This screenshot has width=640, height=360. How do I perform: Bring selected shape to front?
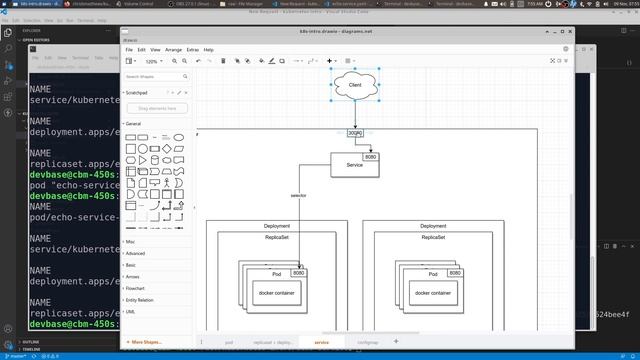click(237, 61)
